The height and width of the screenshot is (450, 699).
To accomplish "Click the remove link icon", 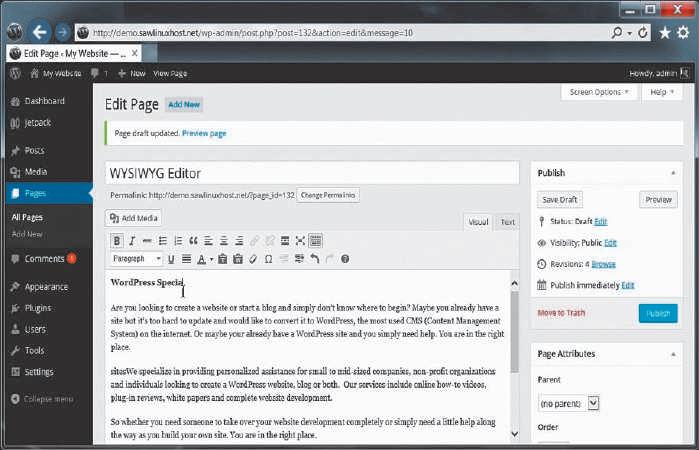I will click(x=270, y=241).
